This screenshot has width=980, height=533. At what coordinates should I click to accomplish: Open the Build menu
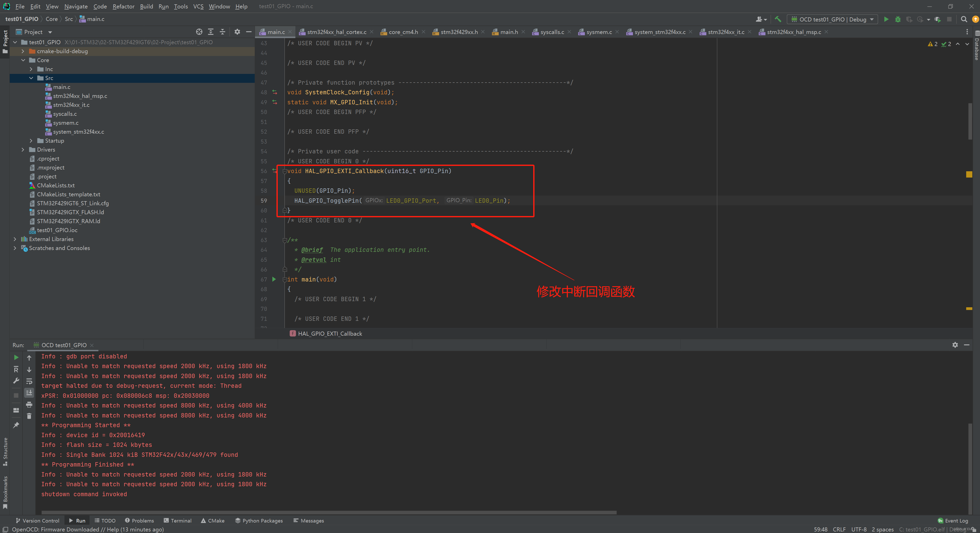point(147,6)
